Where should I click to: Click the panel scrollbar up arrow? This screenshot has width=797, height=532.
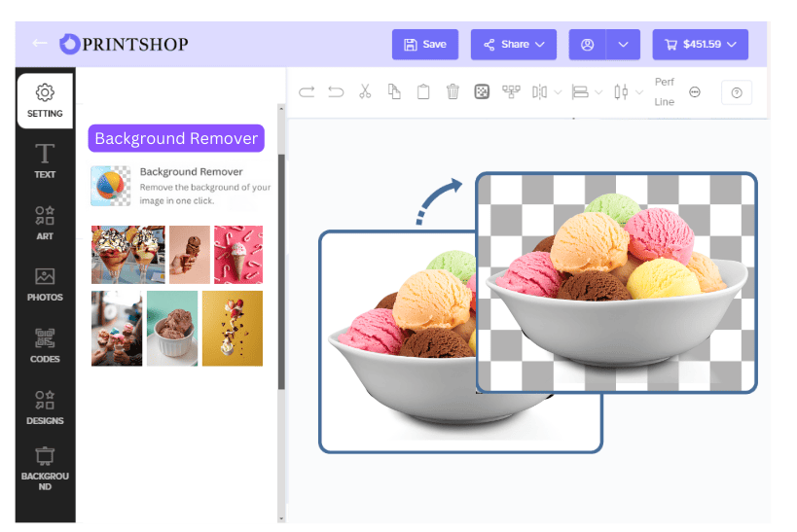tap(281, 108)
